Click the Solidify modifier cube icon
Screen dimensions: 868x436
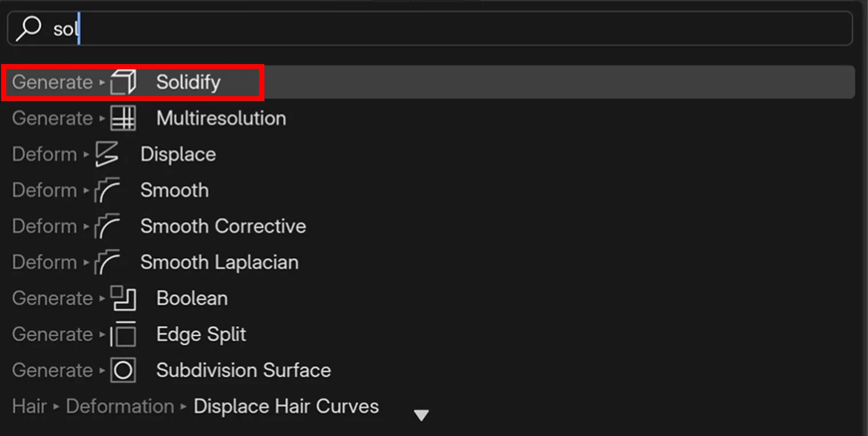123,82
